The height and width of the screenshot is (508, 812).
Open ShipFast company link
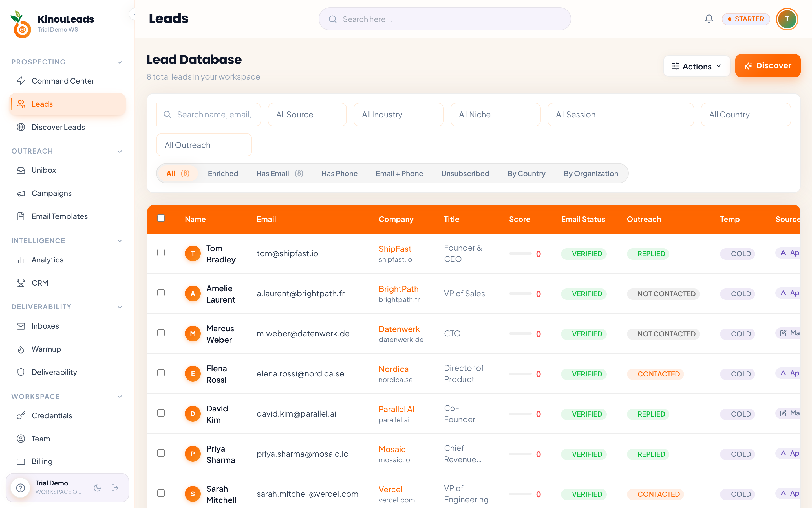(x=395, y=249)
